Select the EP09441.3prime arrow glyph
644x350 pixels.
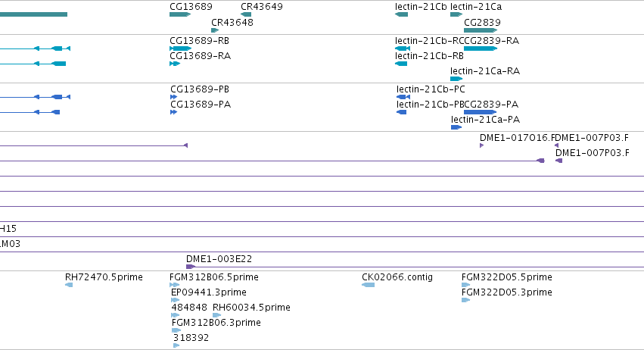(x=175, y=300)
